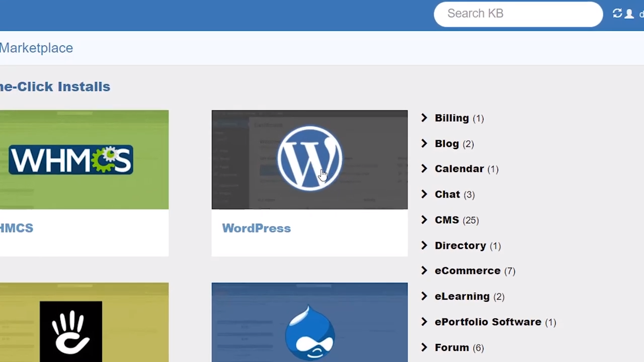Expand the Directory category chevron
The width and height of the screenshot is (644, 362).
click(424, 245)
